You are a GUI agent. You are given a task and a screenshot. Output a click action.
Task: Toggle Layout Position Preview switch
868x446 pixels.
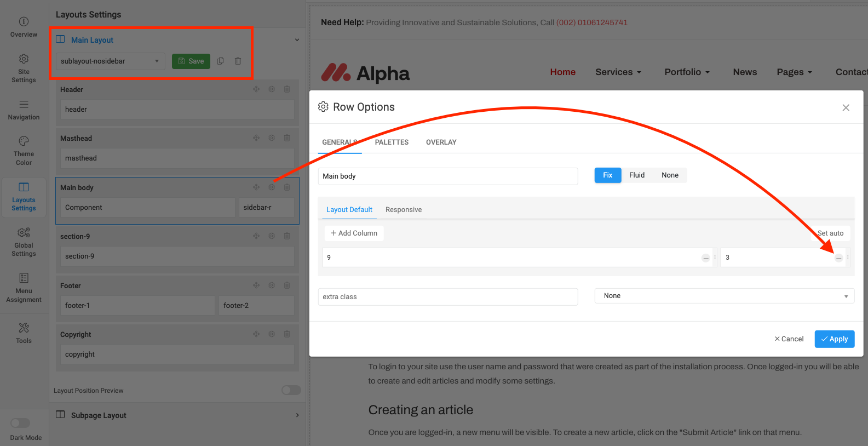pos(291,390)
